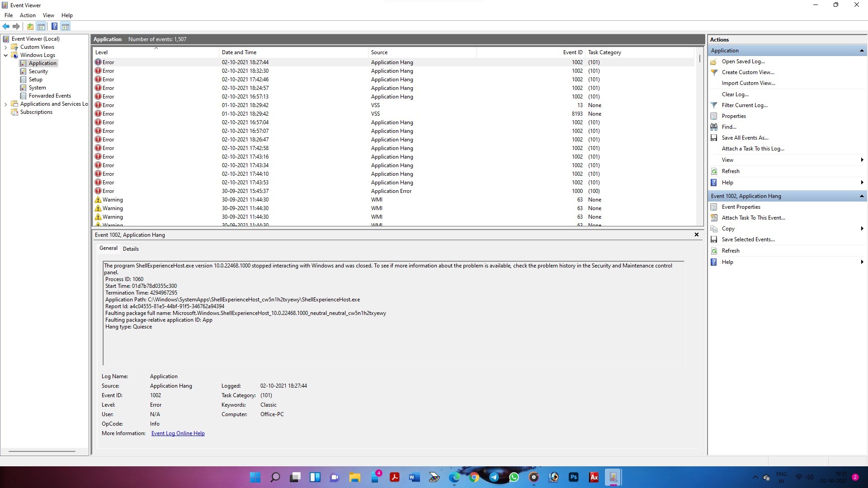The image size is (868, 488).
Task: Click the Security log in tree view
Action: tap(38, 71)
